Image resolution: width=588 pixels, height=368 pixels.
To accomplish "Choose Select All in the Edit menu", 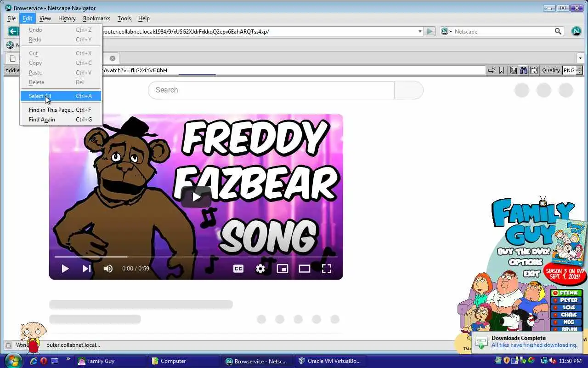I will 61,96.
